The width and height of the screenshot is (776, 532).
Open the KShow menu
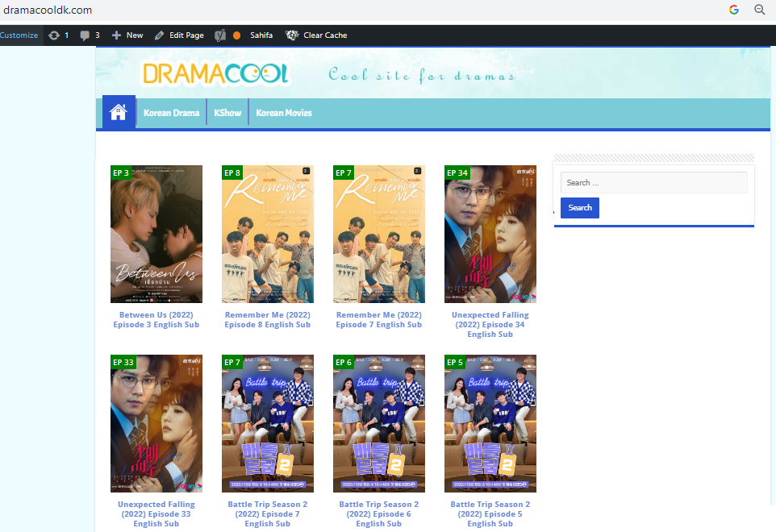click(x=227, y=112)
